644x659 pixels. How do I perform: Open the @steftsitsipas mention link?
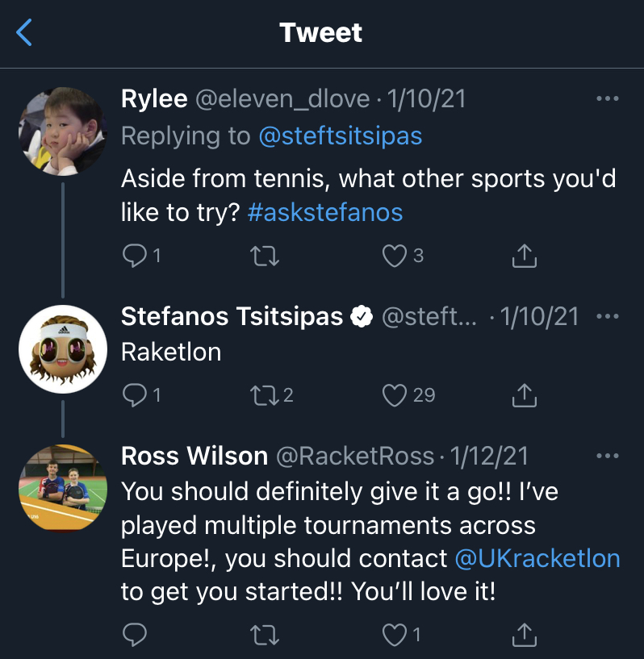tap(340, 136)
